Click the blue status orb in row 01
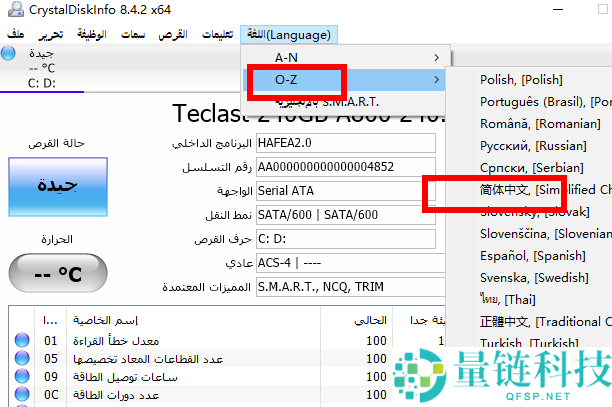 [22, 340]
